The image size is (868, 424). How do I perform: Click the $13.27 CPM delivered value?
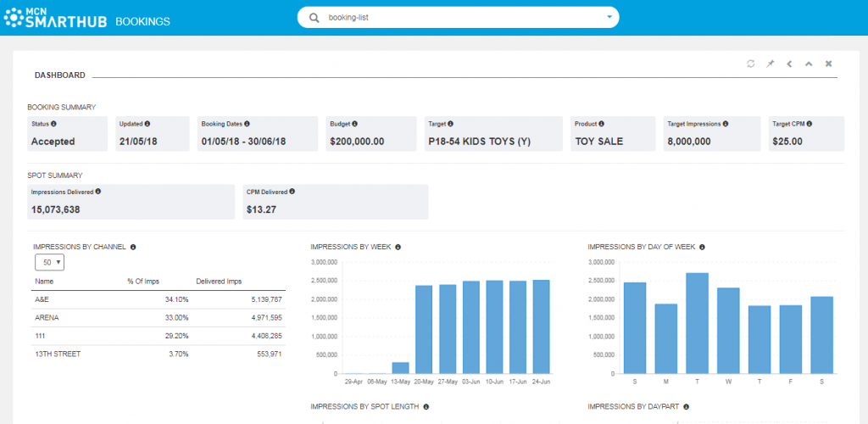point(261,209)
